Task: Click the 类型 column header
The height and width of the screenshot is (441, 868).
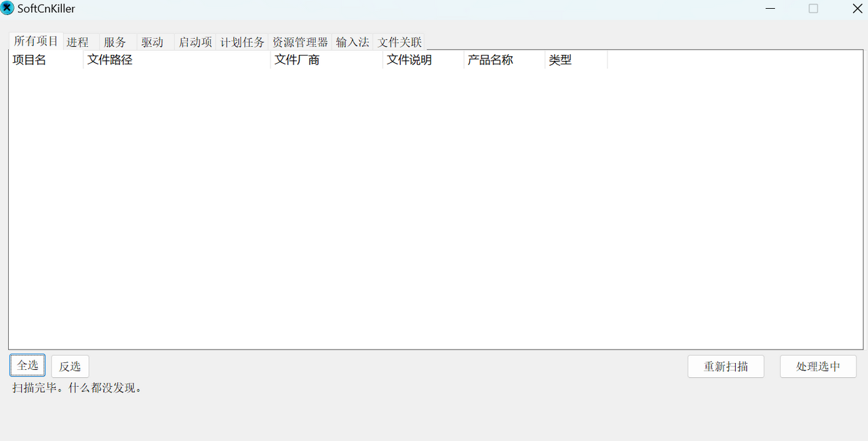Action: pos(576,60)
